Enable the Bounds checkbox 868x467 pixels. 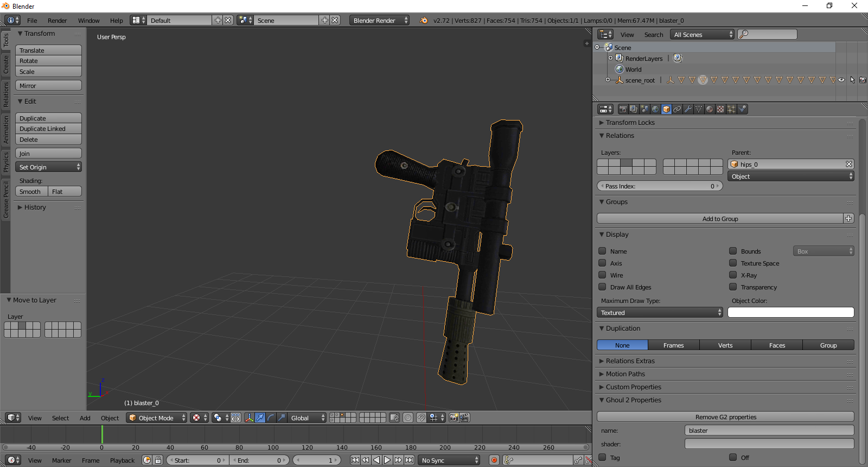tap(733, 251)
